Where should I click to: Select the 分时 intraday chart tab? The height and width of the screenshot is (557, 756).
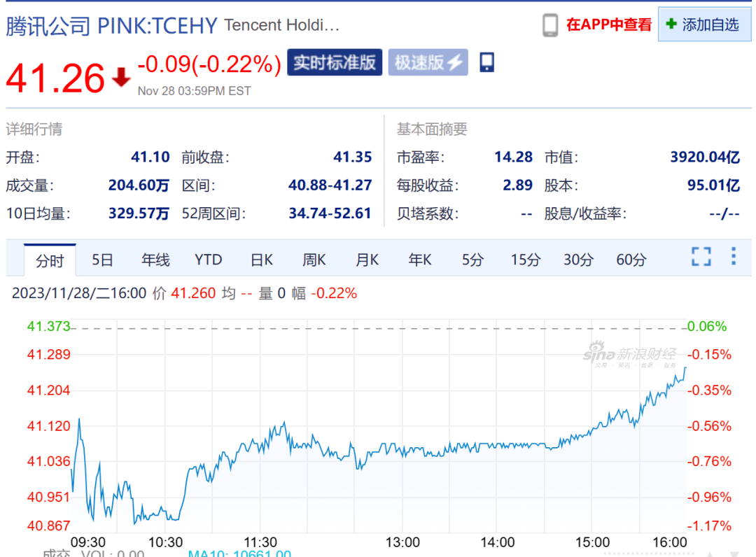pyautogui.click(x=50, y=260)
